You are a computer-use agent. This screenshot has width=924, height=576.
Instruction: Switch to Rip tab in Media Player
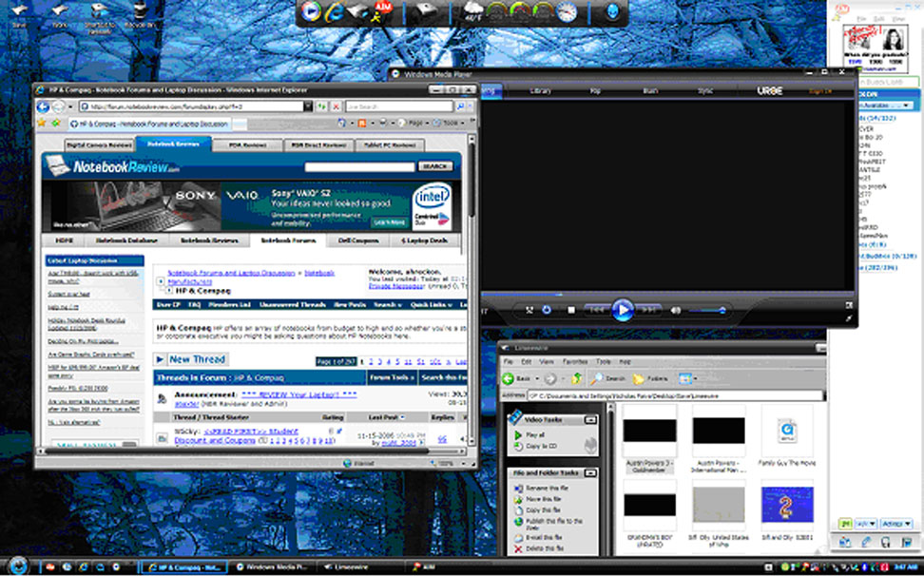coord(595,91)
